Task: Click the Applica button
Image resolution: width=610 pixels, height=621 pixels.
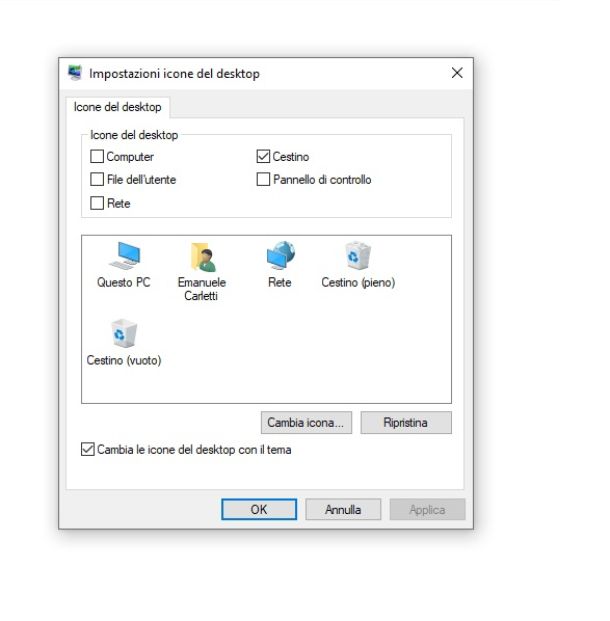Action: (x=427, y=509)
